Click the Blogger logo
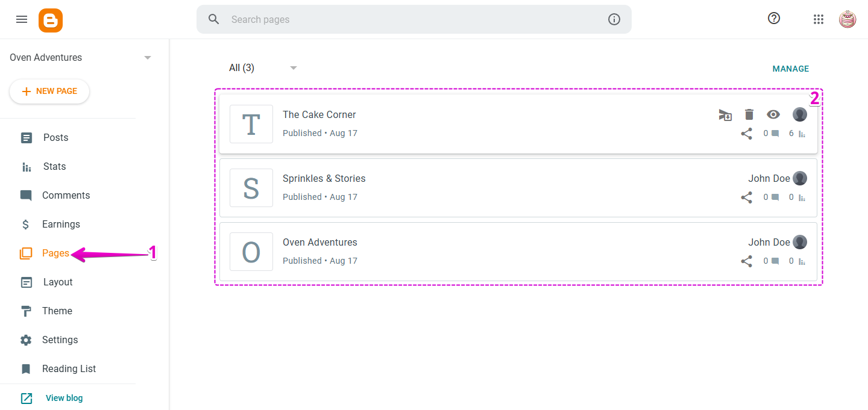Image resolution: width=868 pixels, height=410 pixels. click(x=51, y=20)
